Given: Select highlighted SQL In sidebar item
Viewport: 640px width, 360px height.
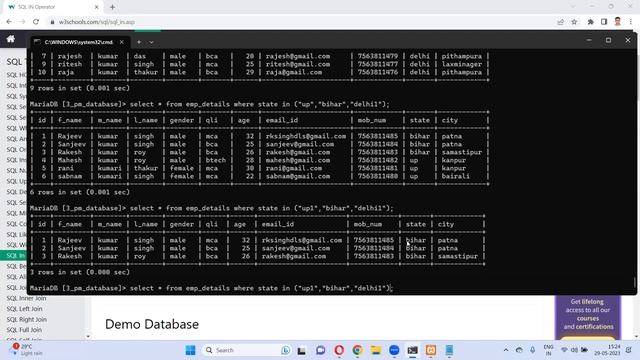Looking at the screenshot, I should click(x=14, y=256).
